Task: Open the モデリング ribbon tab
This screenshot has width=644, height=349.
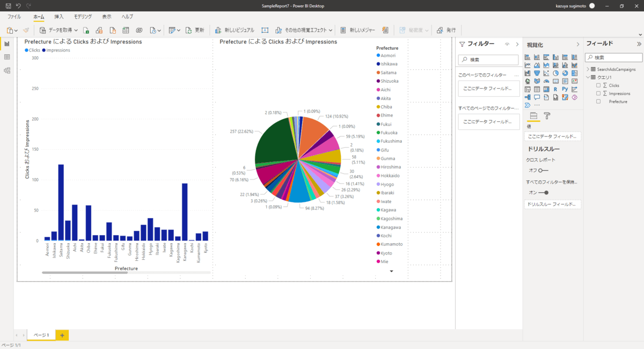Action: pyautogui.click(x=83, y=17)
